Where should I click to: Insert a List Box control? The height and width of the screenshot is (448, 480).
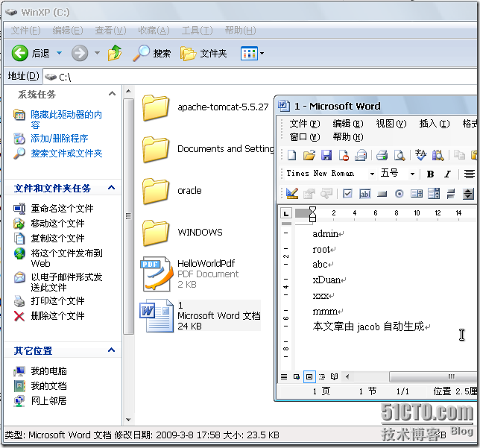(x=417, y=194)
